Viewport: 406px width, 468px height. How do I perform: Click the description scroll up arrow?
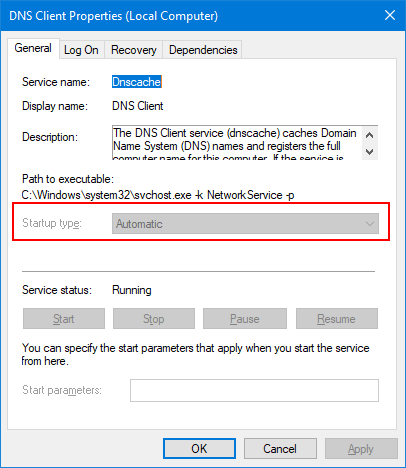point(369,135)
